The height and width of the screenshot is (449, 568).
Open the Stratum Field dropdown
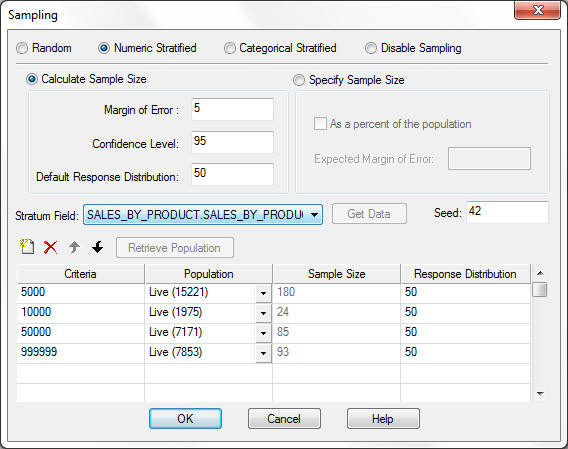pos(203,215)
